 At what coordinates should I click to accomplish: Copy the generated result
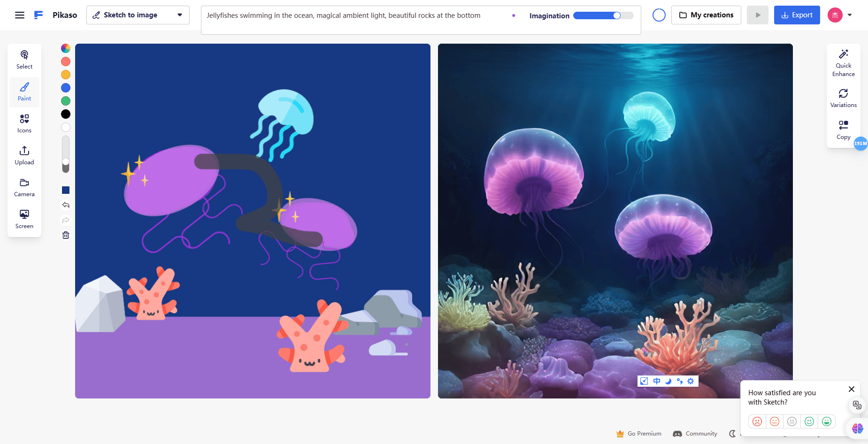(843, 129)
